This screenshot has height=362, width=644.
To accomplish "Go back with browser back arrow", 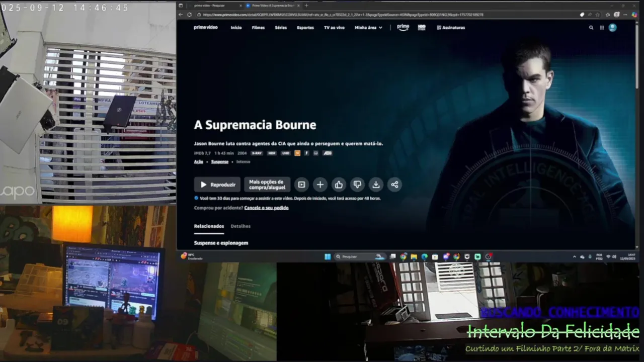I will point(181,15).
